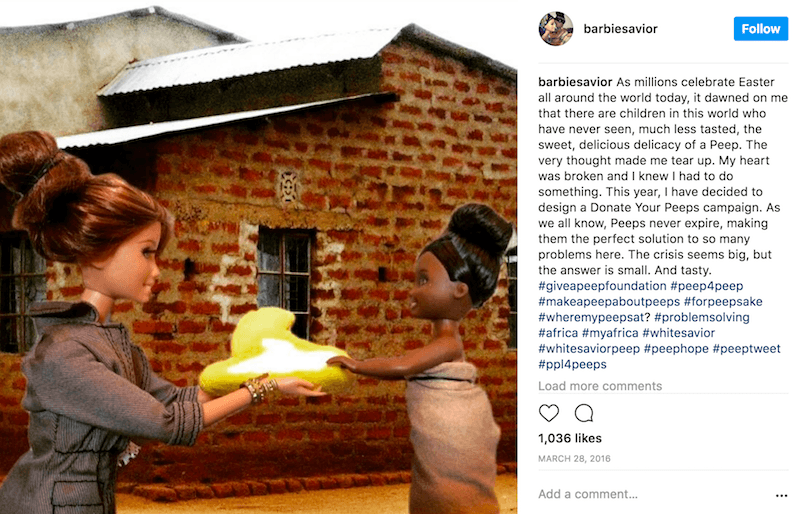800x514 pixels.
Task: Follow the barbiesavior account
Action: pyautogui.click(x=761, y=29)
